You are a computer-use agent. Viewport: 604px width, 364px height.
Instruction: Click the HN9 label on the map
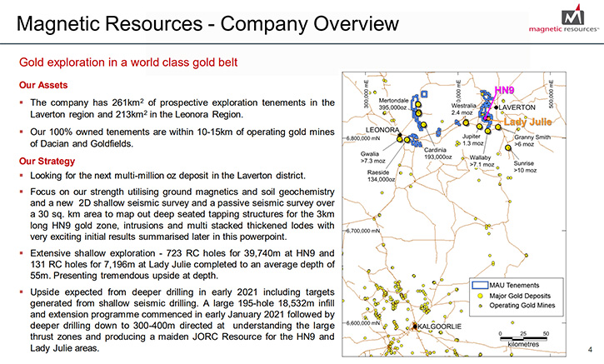(x=504, y=90)
